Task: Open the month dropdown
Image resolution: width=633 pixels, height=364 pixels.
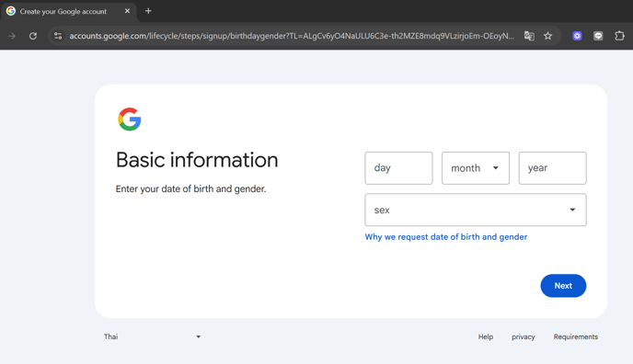Action: pos(475,168)
